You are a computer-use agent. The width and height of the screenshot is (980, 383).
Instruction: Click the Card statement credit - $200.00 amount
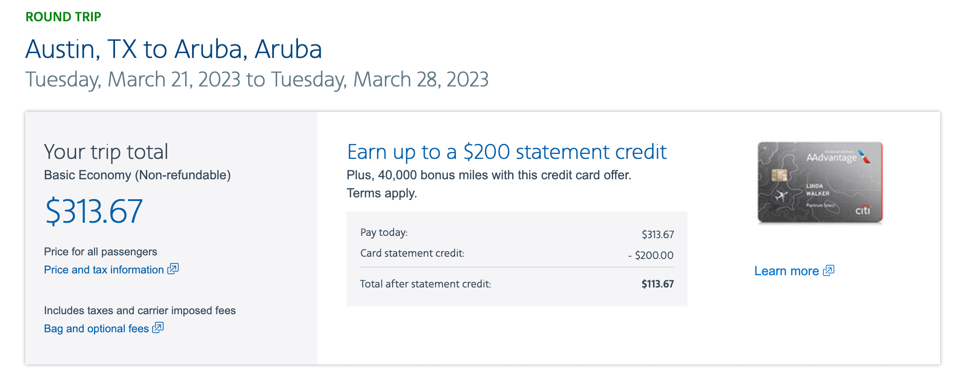tap(651, 255)
